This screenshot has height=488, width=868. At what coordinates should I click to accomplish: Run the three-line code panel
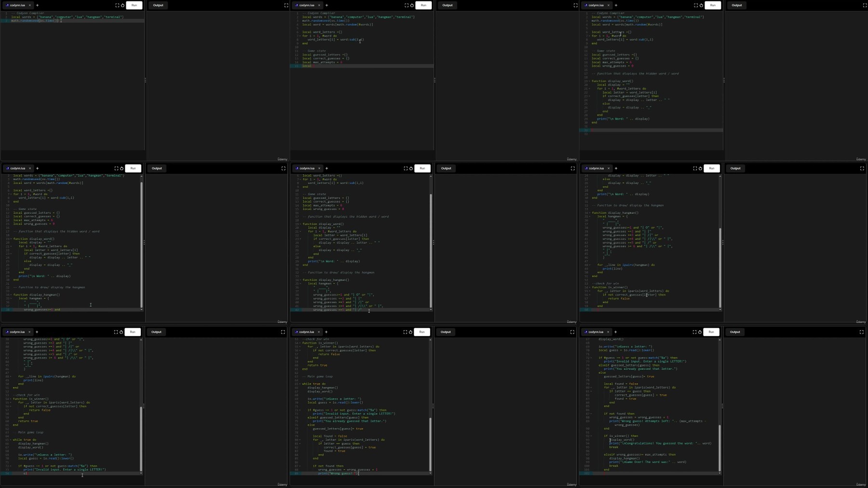[134, 5]
